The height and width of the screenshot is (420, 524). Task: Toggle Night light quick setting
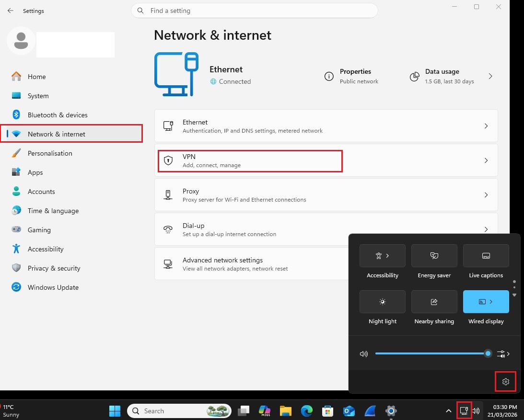click(x=382, y=302)
